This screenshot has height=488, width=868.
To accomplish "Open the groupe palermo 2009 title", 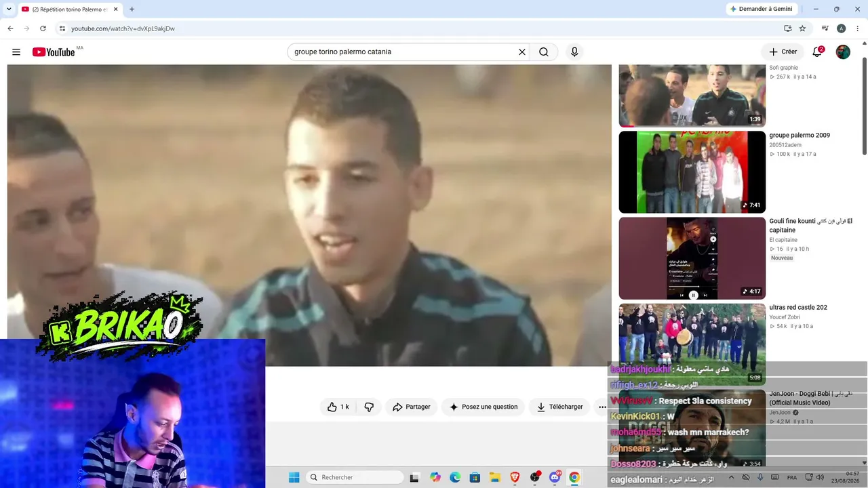I will click(x=800, y=136).
